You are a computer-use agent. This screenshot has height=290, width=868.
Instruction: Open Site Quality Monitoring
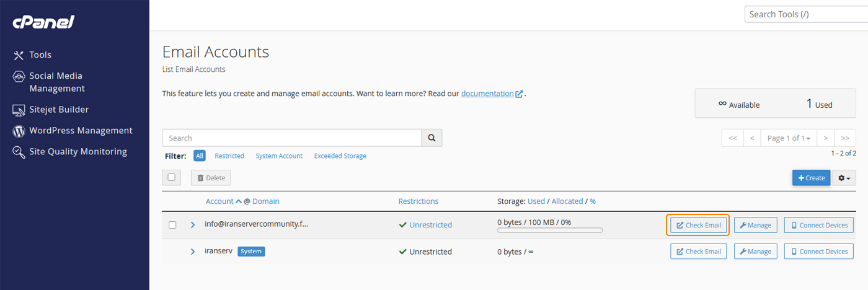77,152
